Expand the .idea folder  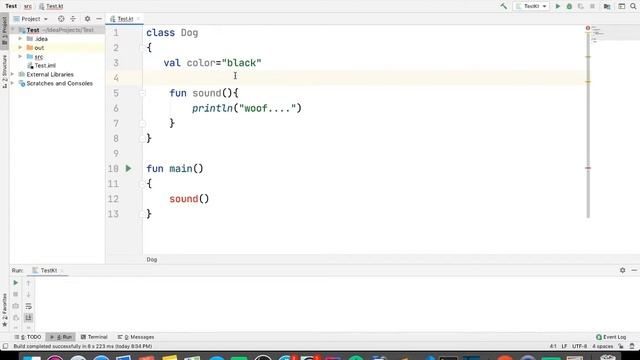(20, 39)
